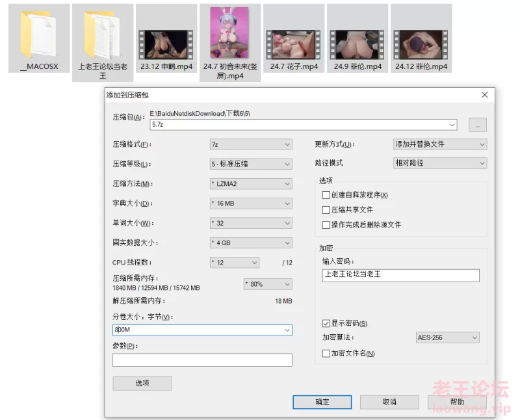The height and width of the screenshot is (420, 520).
Task: Open the CPU 线程数 12 dropdown
Action: point(235,263)
